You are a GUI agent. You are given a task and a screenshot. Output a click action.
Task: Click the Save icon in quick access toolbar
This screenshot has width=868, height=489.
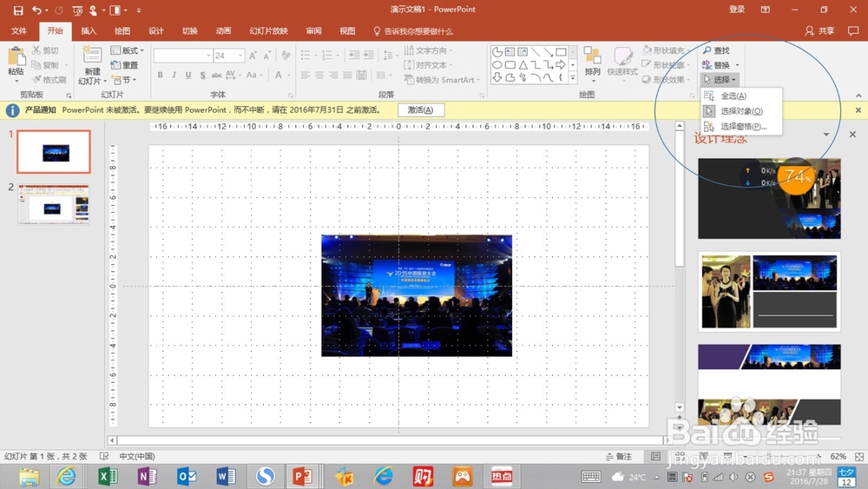point(18,10)
